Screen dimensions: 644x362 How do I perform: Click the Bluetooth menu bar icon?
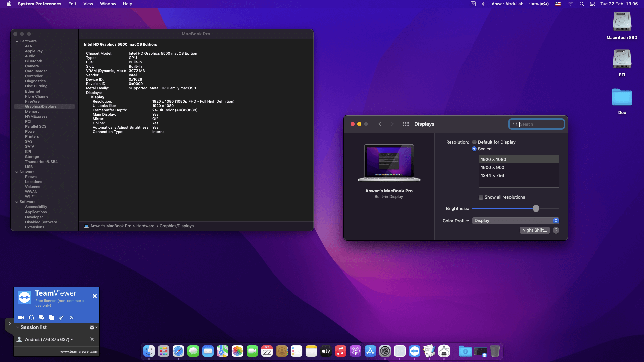483,4
